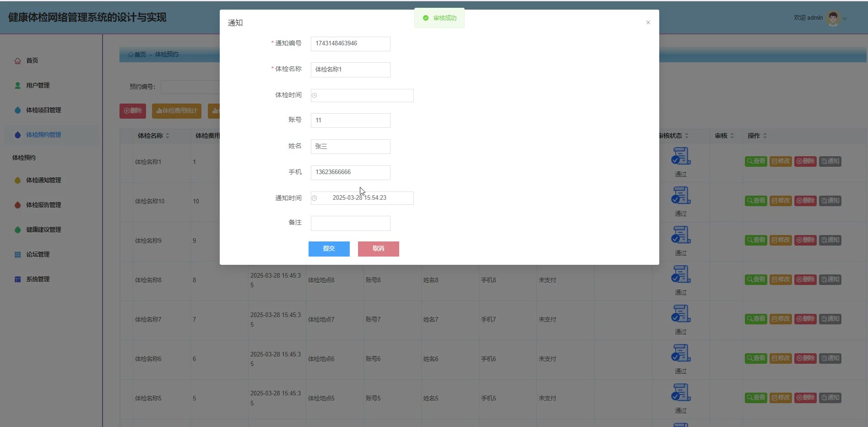This screenshot has width=868, height=427.
Task: Click the 体检项目管理 droplet icon in sidebar
Action: coord(18,110)
